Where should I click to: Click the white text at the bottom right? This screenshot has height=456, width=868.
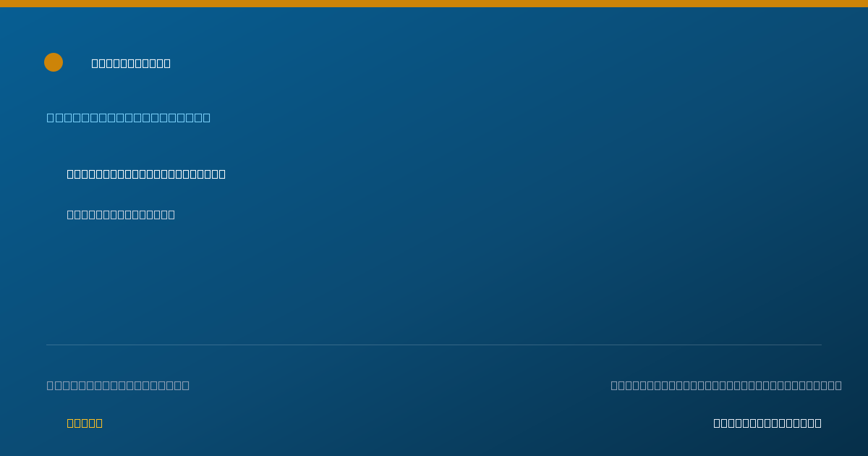point(767,423)
